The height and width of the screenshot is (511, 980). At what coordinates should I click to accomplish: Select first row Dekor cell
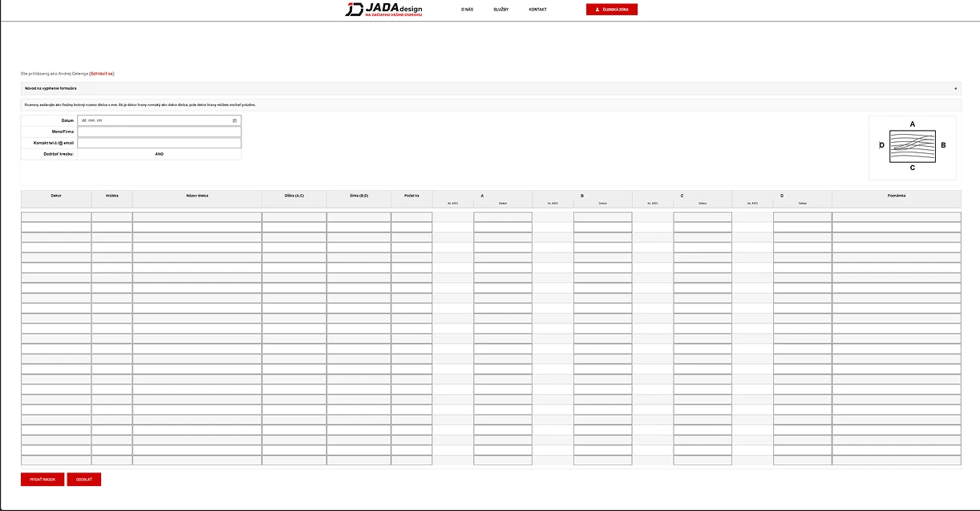click(56, 217)
